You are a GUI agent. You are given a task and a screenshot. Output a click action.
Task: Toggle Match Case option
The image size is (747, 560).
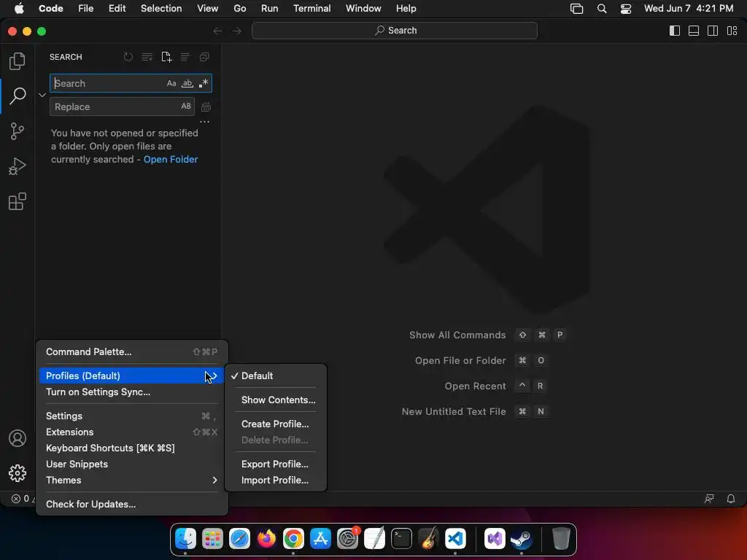171,83
